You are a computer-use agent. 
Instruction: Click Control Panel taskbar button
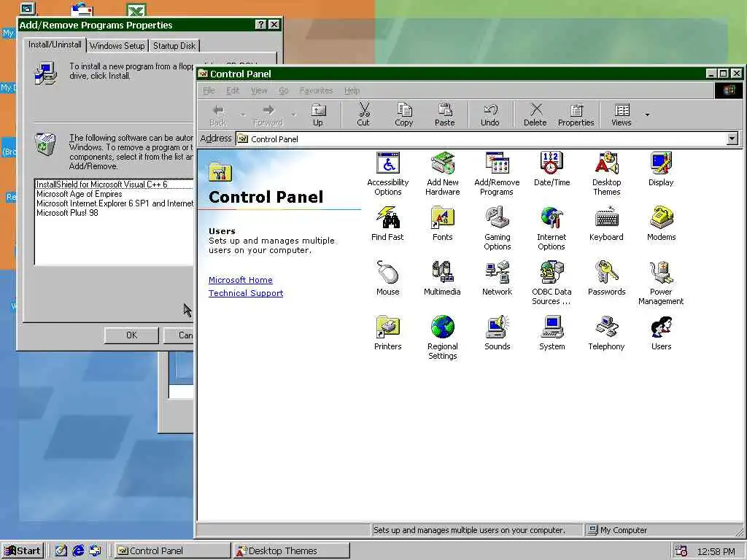click(172, 551)
